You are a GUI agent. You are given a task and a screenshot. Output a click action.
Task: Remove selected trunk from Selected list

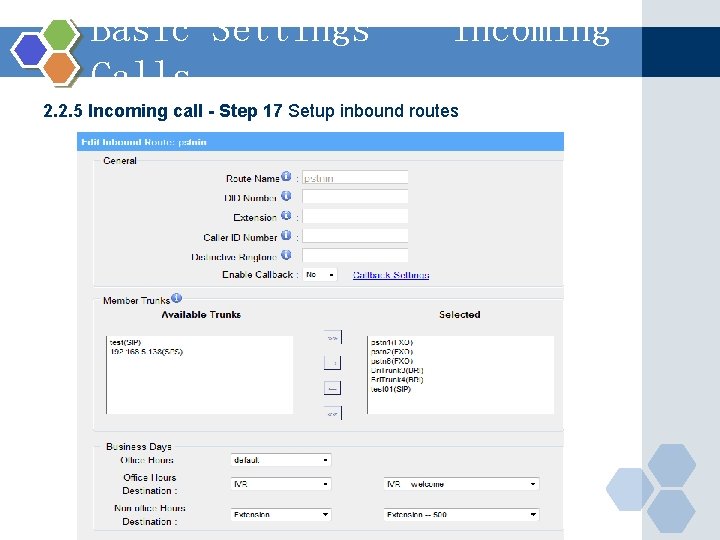tap(332, 388)
